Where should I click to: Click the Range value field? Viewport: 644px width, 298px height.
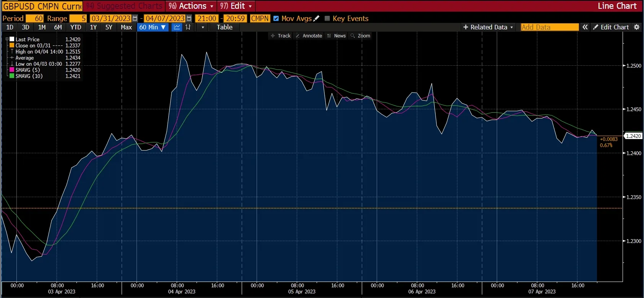coord(78,18)
